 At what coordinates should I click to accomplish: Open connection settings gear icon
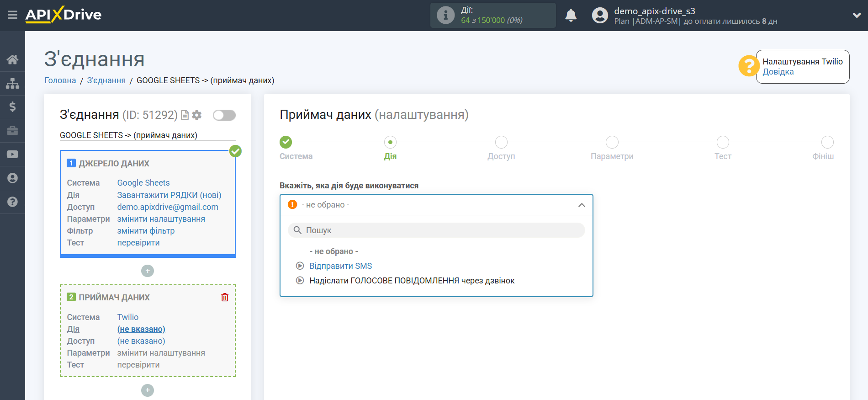pos(197,115)
